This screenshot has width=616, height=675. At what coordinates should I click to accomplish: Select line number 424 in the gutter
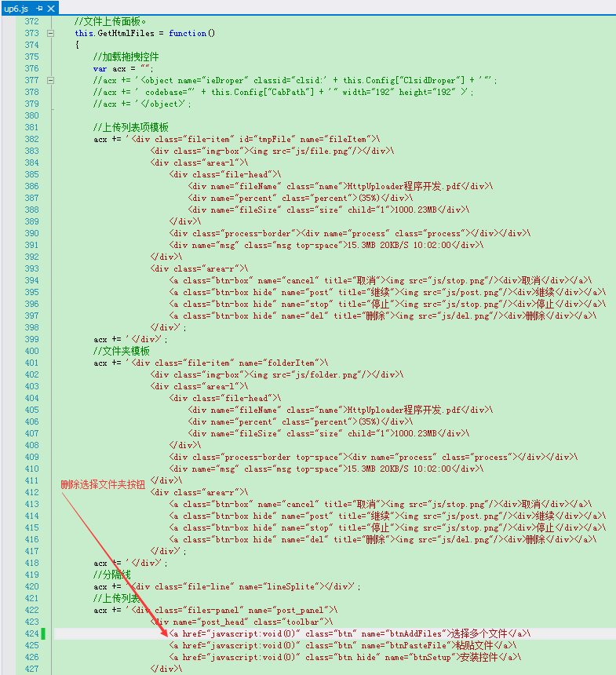[x=32, y=633]
